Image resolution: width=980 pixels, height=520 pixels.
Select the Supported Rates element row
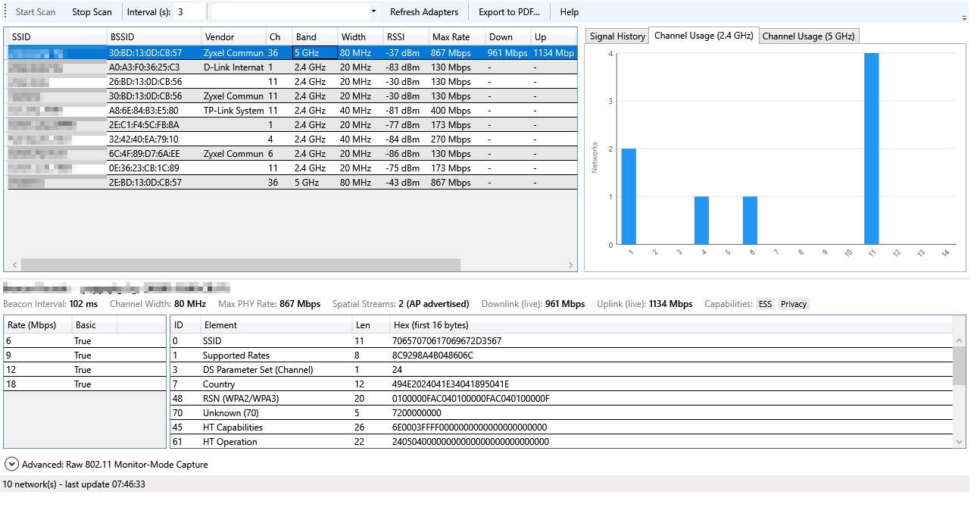[561, 356]
